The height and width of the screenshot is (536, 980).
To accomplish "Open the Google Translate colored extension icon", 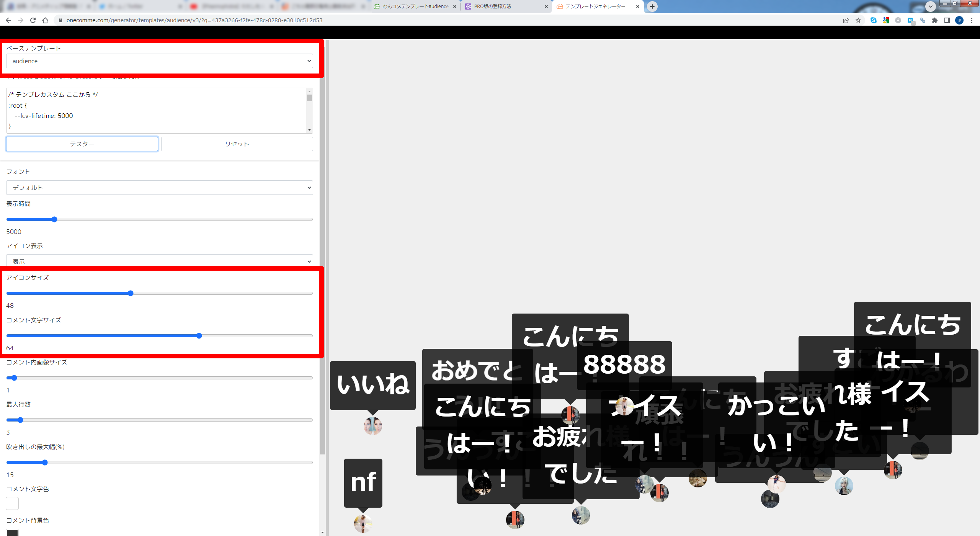I will 886,20.
